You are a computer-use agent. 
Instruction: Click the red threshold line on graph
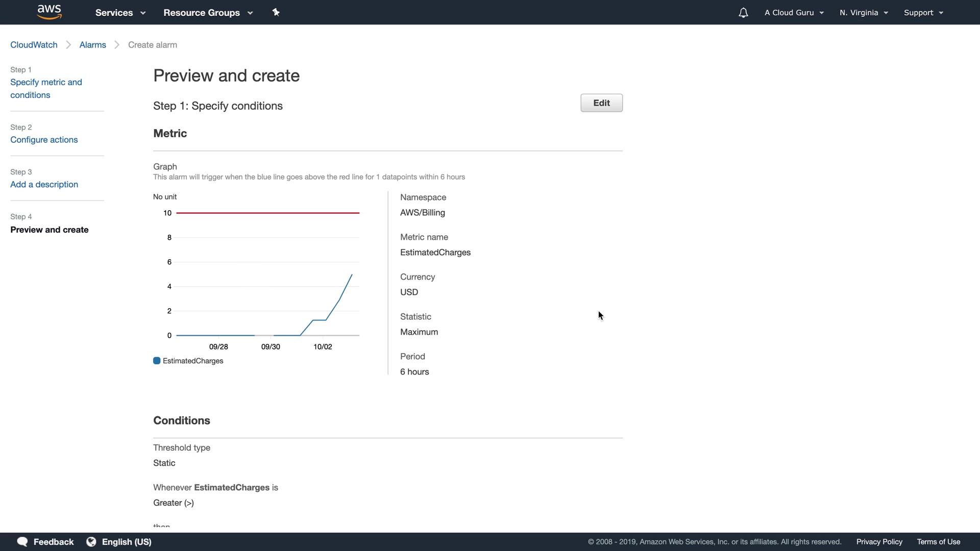pos(267,213)
